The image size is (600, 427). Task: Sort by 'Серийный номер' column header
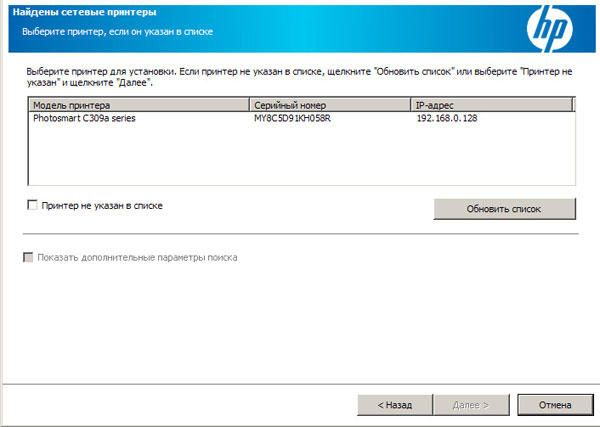[330, 105]
